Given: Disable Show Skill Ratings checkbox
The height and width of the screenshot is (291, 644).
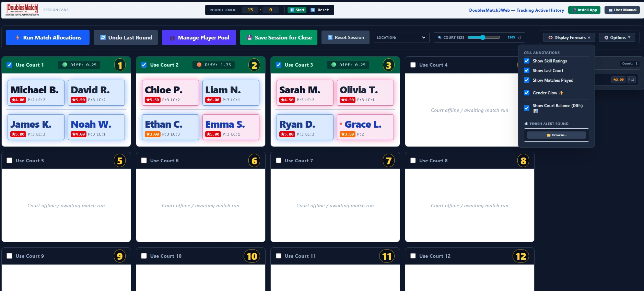Looking at the screenshot, I should [x=527, y=61].
